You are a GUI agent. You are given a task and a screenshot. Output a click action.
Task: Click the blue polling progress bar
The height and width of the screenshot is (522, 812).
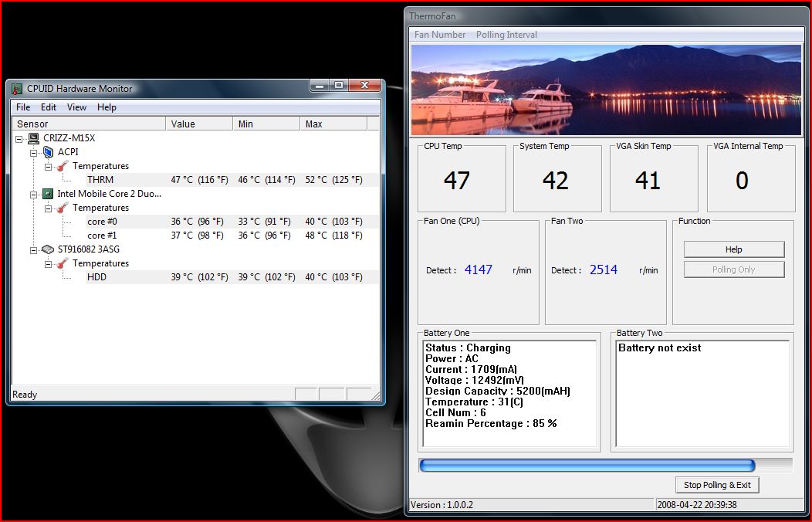(587, 466)
